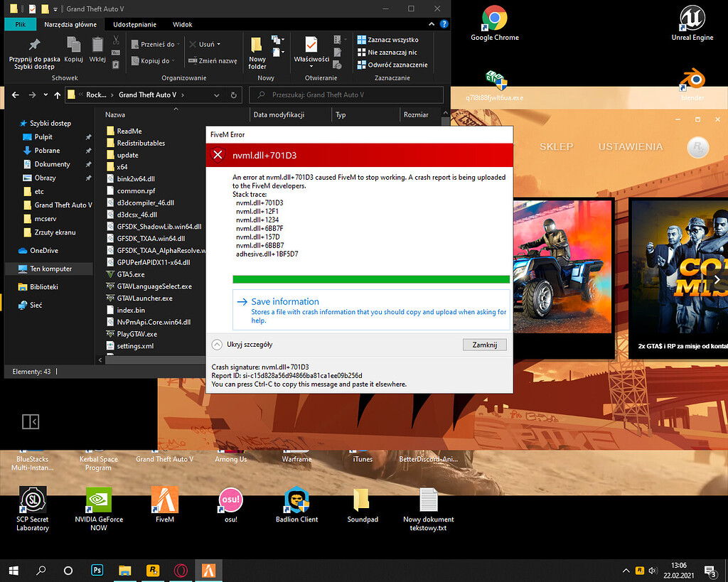Click the next arrow on the launcher carousel

coord(717,279)
